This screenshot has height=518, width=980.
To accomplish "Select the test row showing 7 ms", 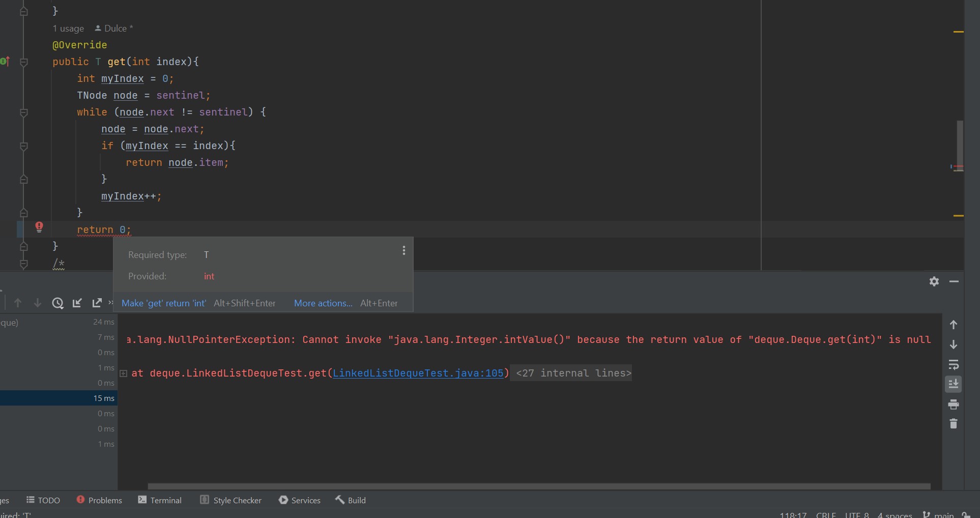I will point(59,337).
